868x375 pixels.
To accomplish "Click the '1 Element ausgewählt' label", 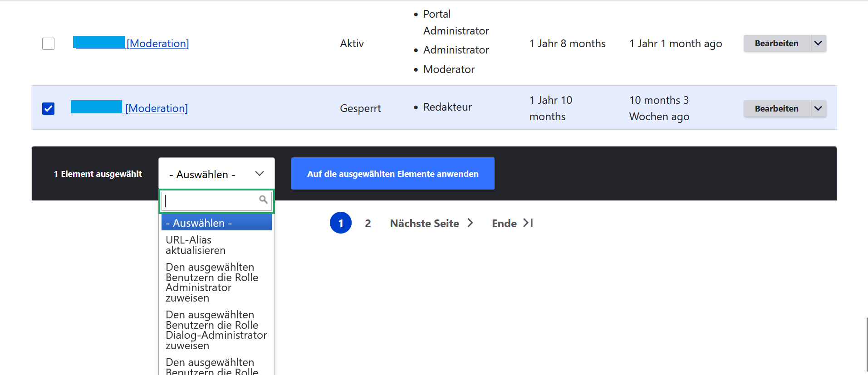I will 98,174.
